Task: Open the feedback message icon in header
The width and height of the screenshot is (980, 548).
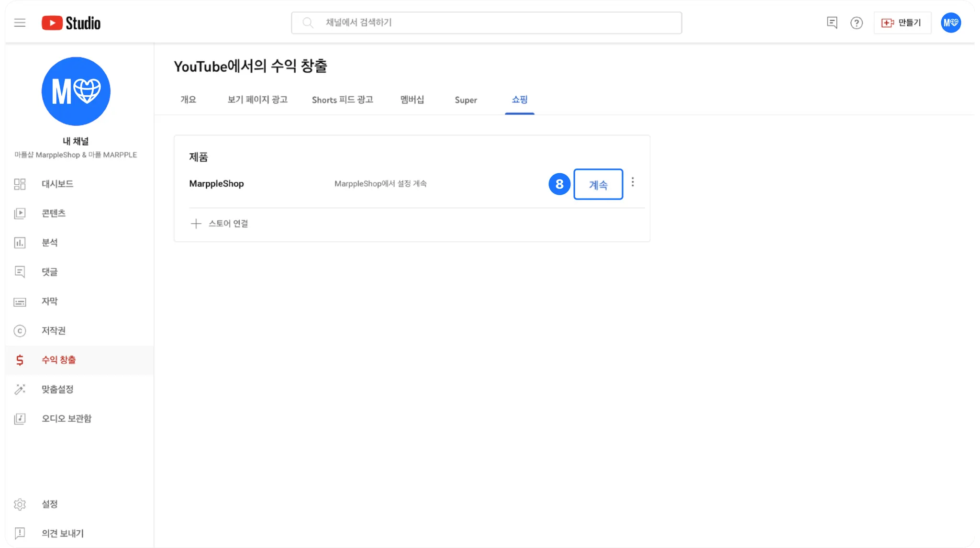Action: tap(832, 23)
